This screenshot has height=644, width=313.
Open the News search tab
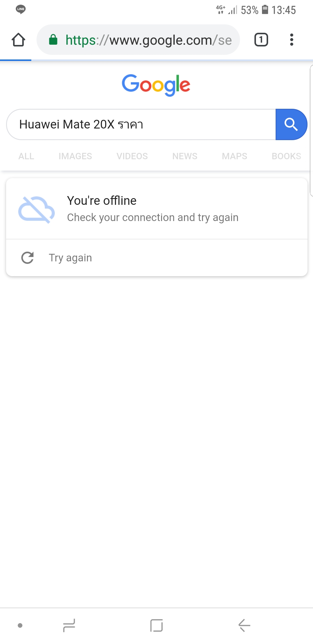185,156
